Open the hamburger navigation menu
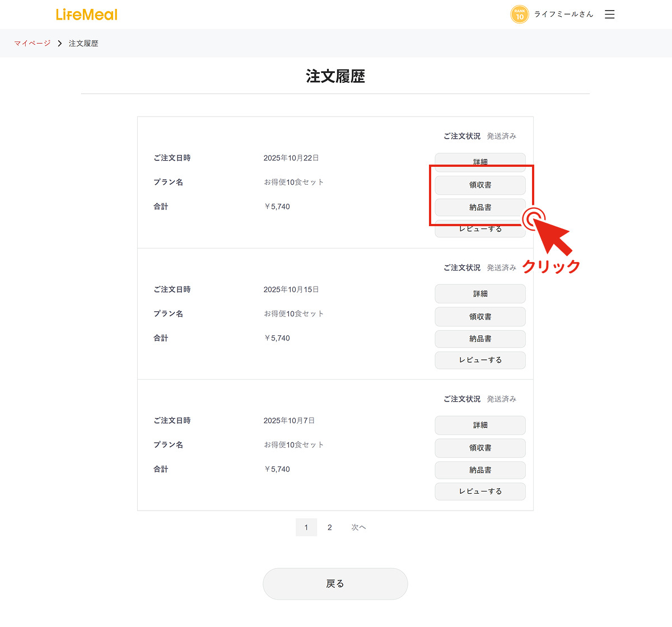 click(609, 14)
